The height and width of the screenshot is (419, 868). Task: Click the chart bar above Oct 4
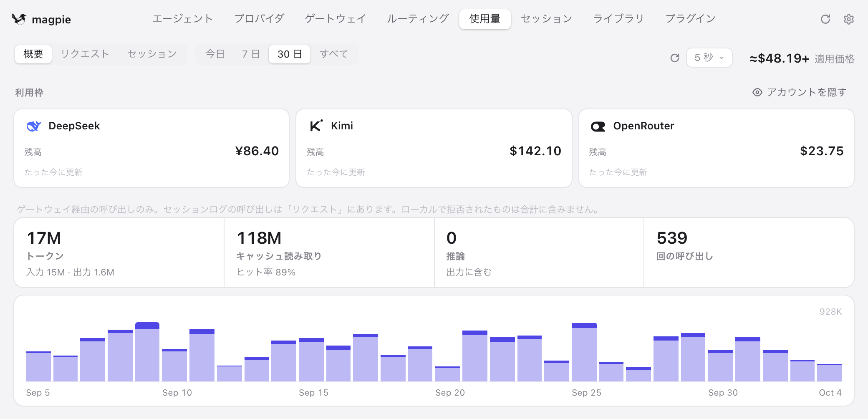click(x=830, y=373)
